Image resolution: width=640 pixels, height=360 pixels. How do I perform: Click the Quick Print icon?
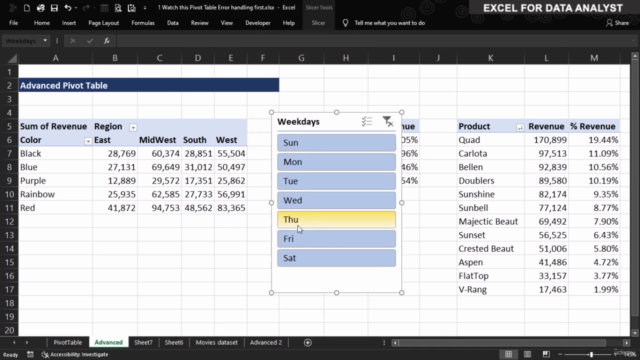(40, 8)
